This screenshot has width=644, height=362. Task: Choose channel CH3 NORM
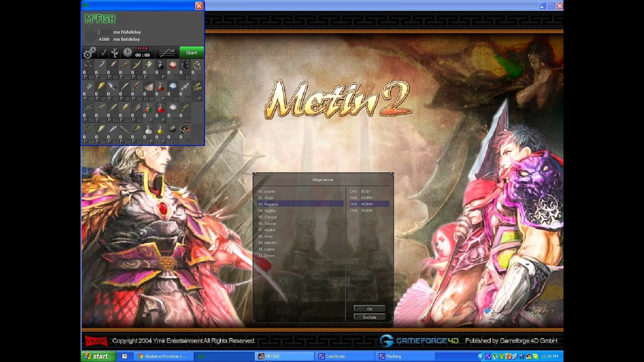pos(369,204)
